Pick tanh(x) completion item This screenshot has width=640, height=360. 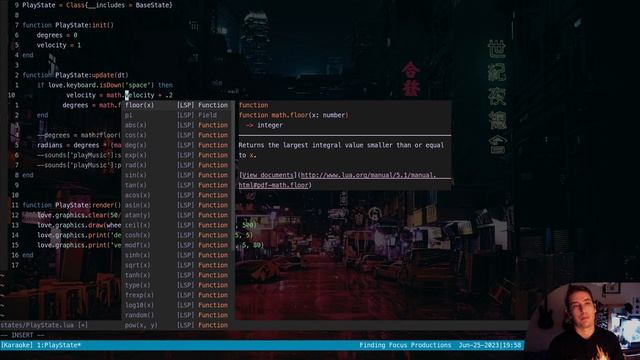click(x=178, y=275)
